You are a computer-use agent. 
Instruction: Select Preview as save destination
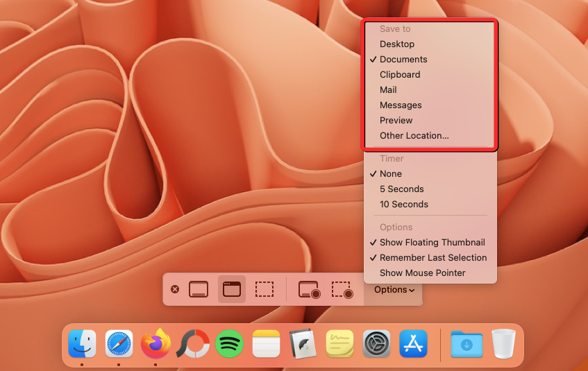coord(396,121)
